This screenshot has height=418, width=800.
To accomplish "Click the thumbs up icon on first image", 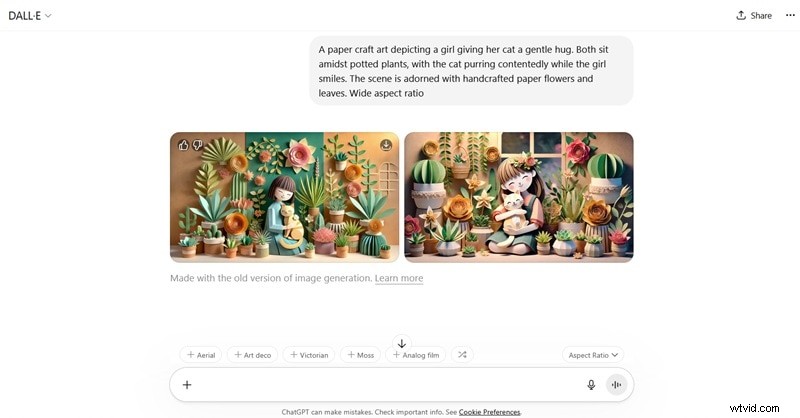I will click(183, 145).
